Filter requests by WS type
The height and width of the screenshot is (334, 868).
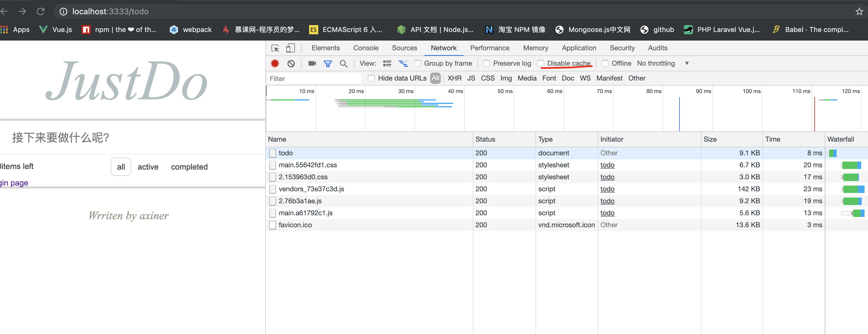pyautogui.click(x=585, y=78)
